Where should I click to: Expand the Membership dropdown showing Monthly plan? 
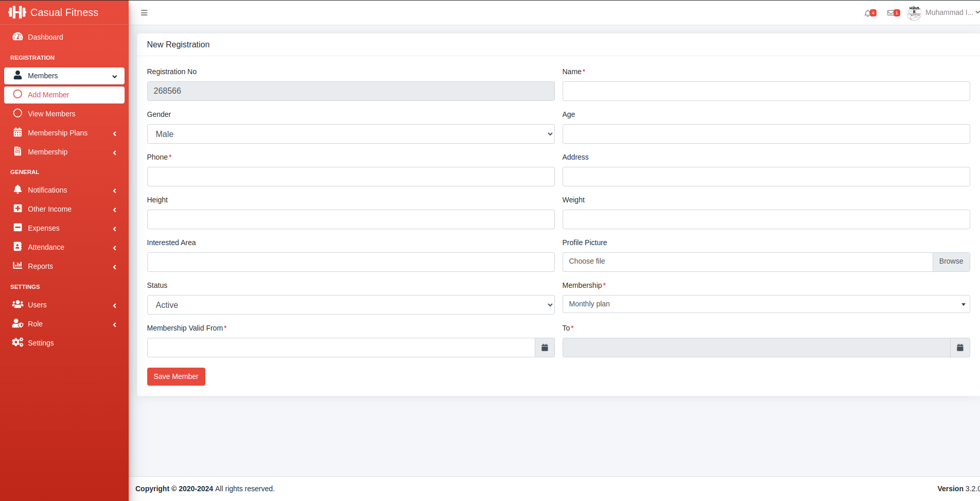coord(766,304)
